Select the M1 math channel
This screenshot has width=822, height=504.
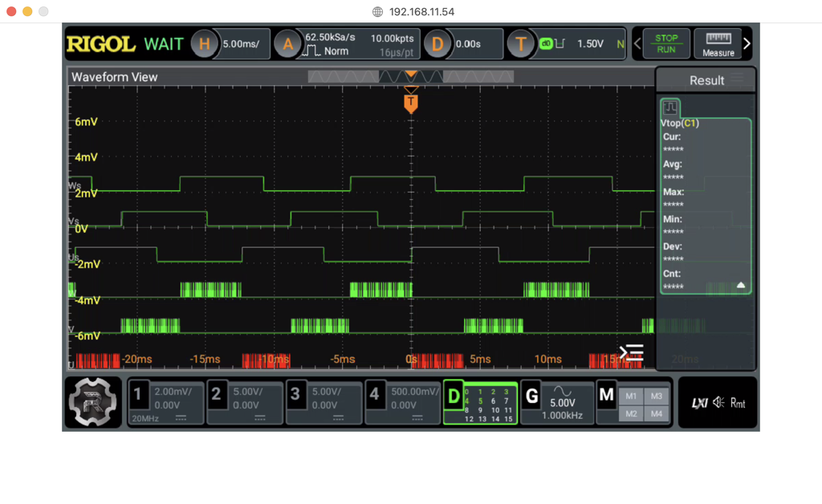point(631,396)
